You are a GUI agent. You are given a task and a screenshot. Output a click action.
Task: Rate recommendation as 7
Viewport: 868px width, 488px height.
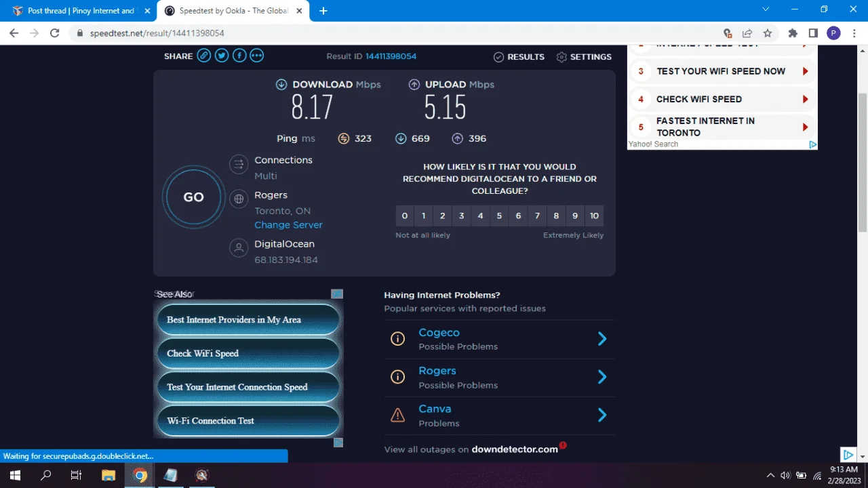point(538,216)
